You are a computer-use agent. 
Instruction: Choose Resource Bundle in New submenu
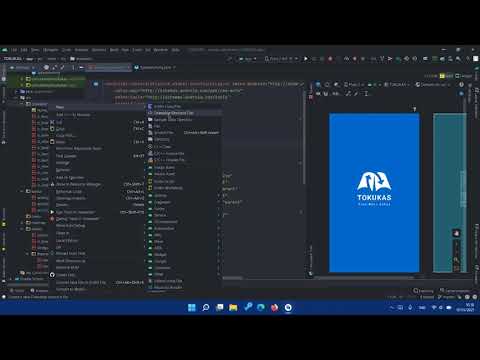tap(184, 287)
